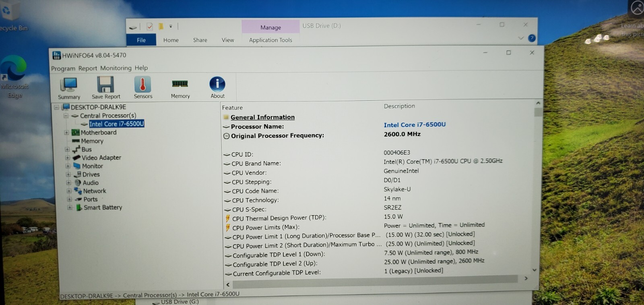Select the Monitor tree item

pos(93,166)
